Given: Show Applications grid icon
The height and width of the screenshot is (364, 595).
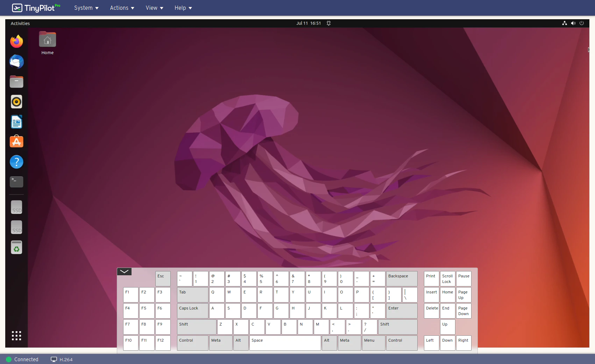Looking at the screenshot, I should [16, 336].
